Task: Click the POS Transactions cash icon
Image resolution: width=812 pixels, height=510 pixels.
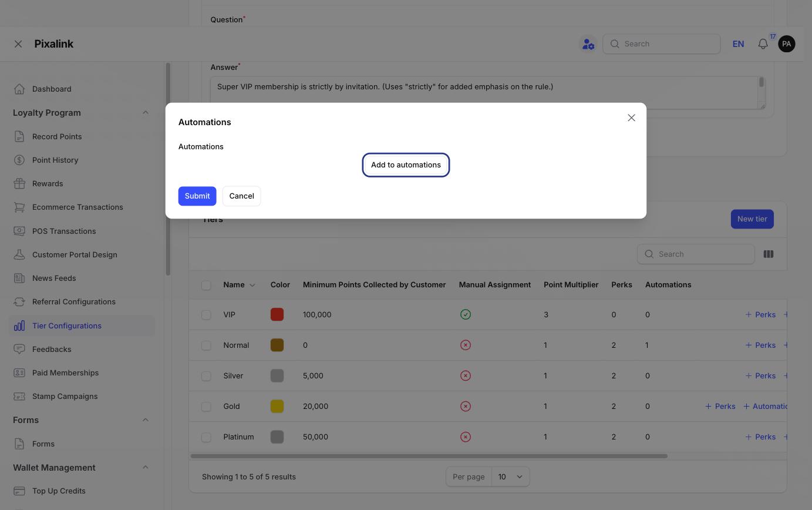Action: [19, 231]
